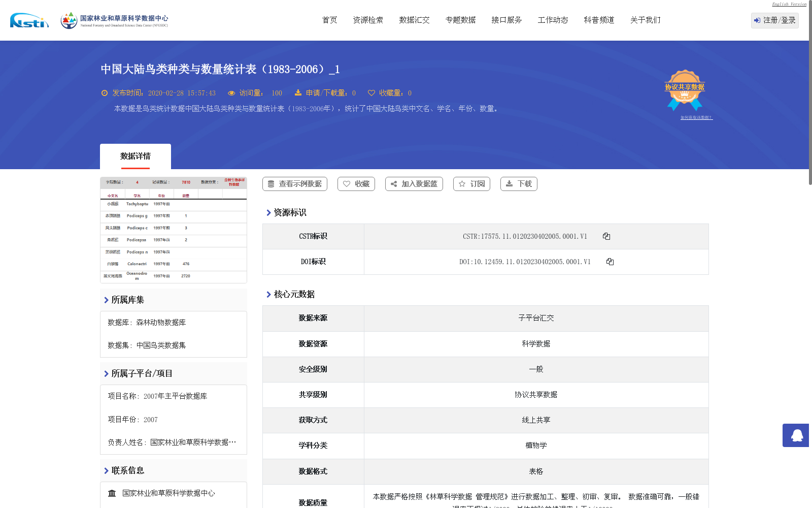Open the QQ customer service chat icon

pos(796,435)
